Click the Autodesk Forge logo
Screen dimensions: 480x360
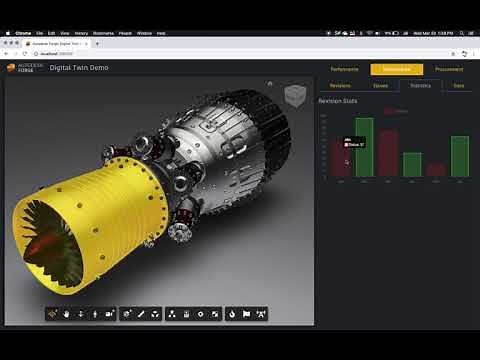(x=24, y=68)
